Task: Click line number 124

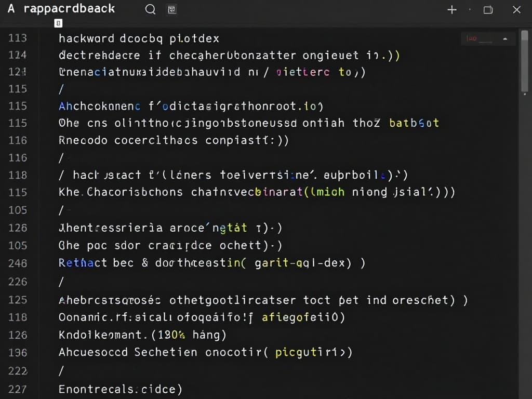Action: (x=17, y=55)
